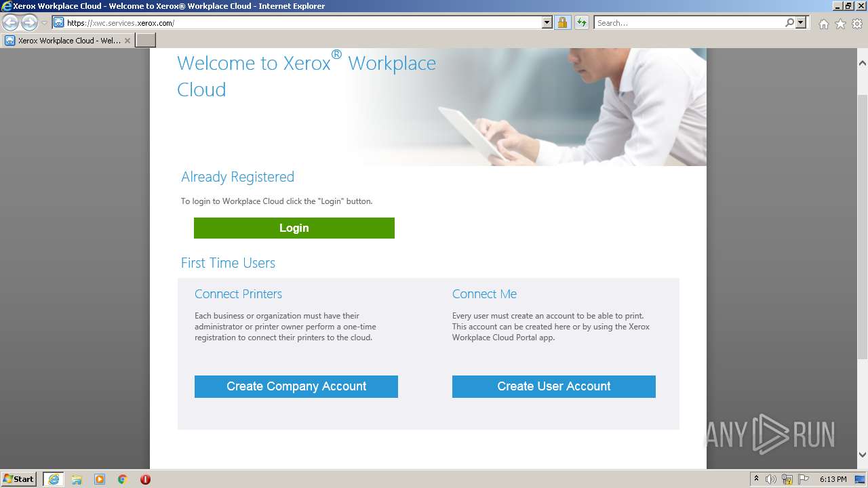Click the IE logo in title bar
This screenshot has width=868, height=488.
click(x=7, y=6)
